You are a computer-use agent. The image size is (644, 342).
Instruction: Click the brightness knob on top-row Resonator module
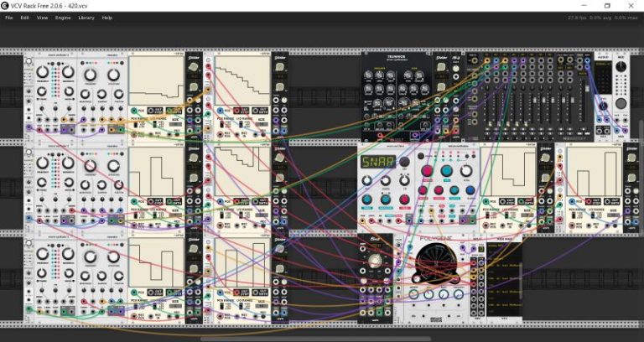[85, 94]
